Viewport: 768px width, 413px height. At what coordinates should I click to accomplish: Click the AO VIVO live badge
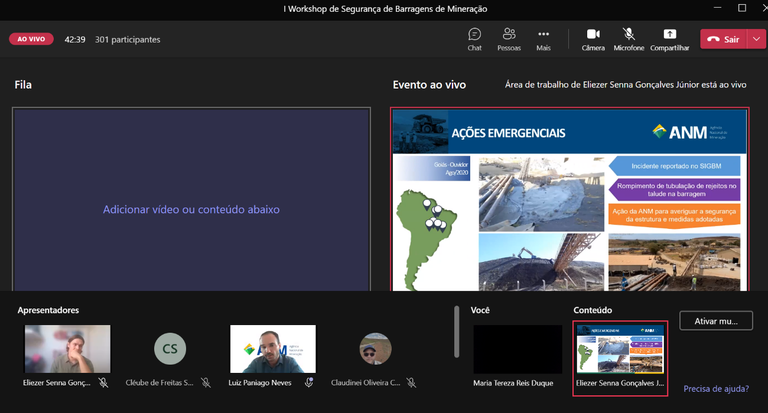click(x=31, y=39)
